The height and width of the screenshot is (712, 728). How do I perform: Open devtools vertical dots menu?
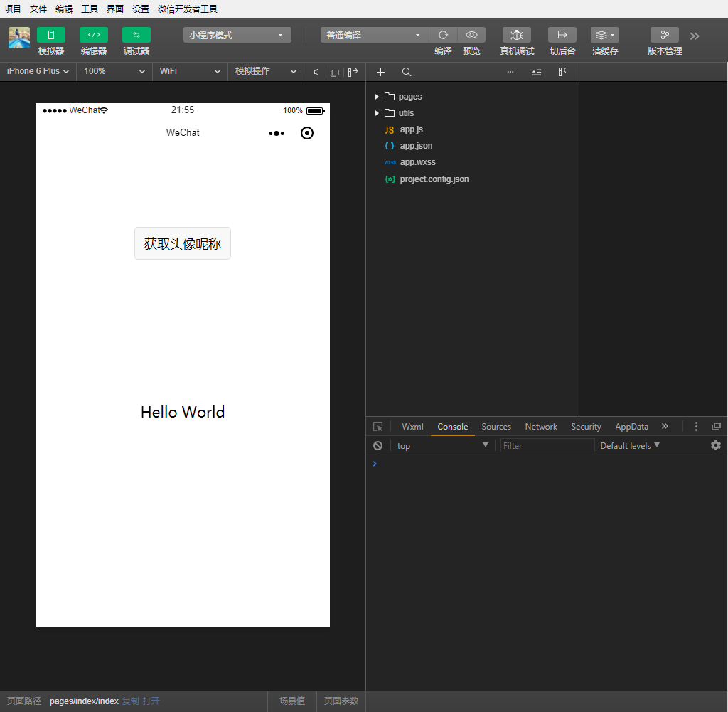pyautogui.click(x=696, y=426)
